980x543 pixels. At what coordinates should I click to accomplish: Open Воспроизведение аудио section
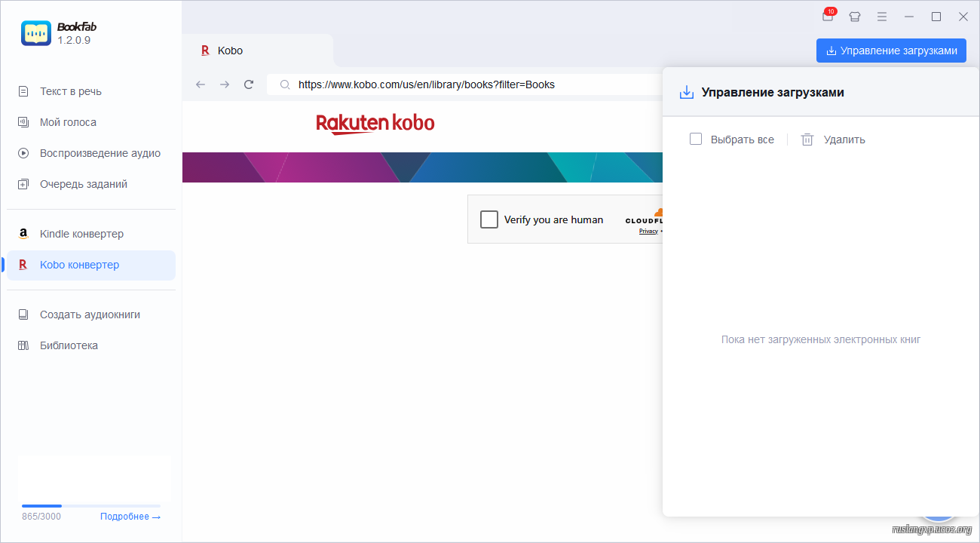pos(100,153)
